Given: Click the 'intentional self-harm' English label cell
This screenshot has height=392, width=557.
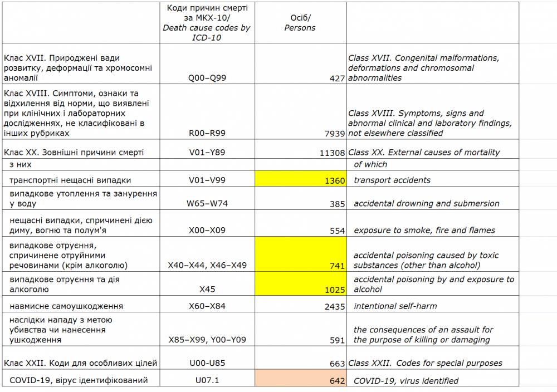Looking at the screenshot, I should (395, 306).
